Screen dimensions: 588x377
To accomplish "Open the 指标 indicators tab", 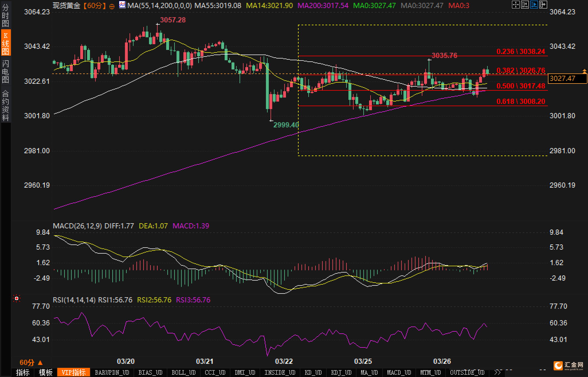I will [23, 372].
